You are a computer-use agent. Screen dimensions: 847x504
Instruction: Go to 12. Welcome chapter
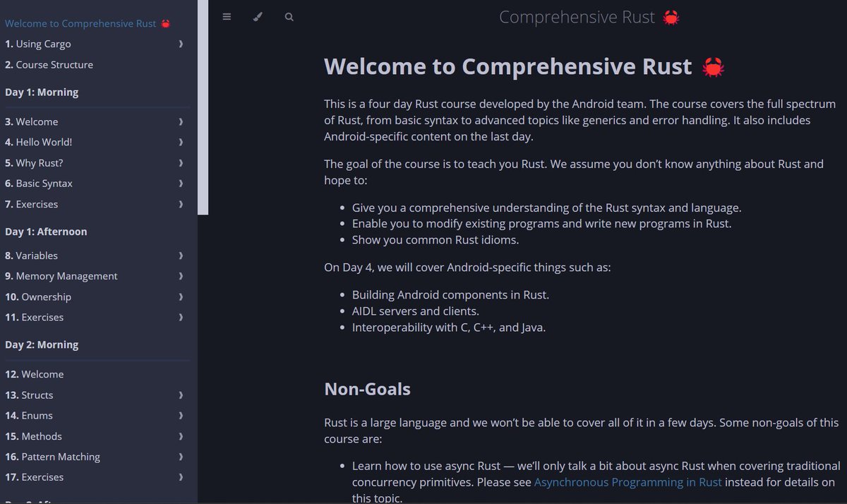(x=35, y=374)
